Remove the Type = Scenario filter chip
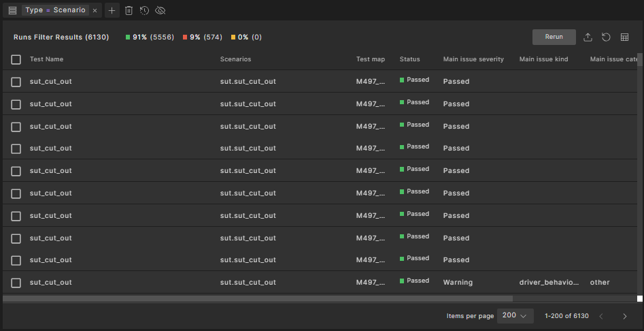644x331 pixels. pyautogui.click(x=95, y=10)
